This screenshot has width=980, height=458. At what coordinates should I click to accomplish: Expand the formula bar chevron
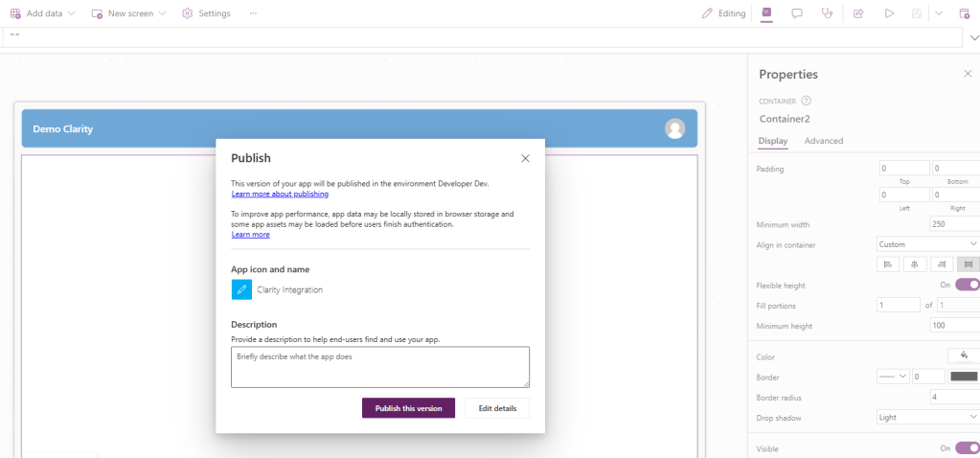coord(974,37)
